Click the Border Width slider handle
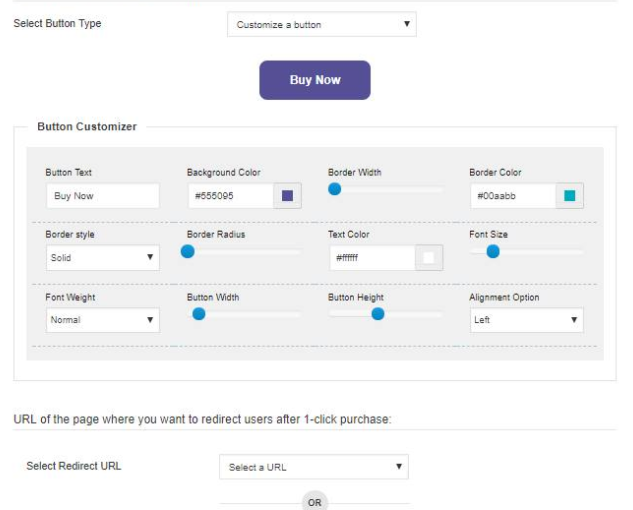The image size is (633, 510). 334,189
